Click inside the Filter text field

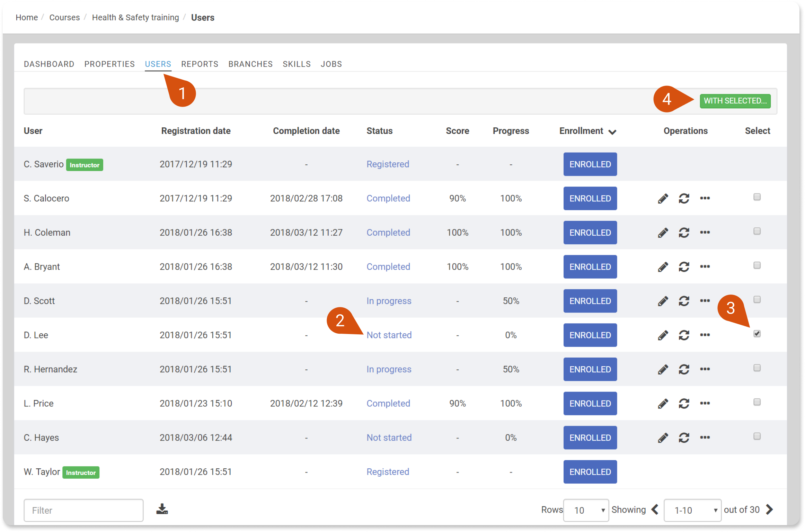click(83, 510)
